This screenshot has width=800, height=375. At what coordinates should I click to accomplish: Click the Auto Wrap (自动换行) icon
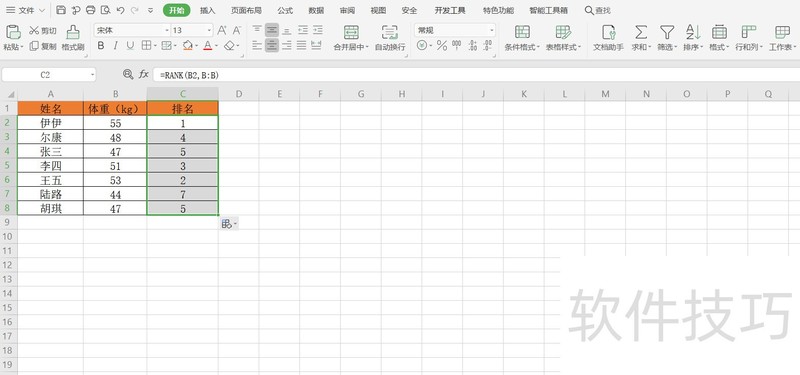390,32
